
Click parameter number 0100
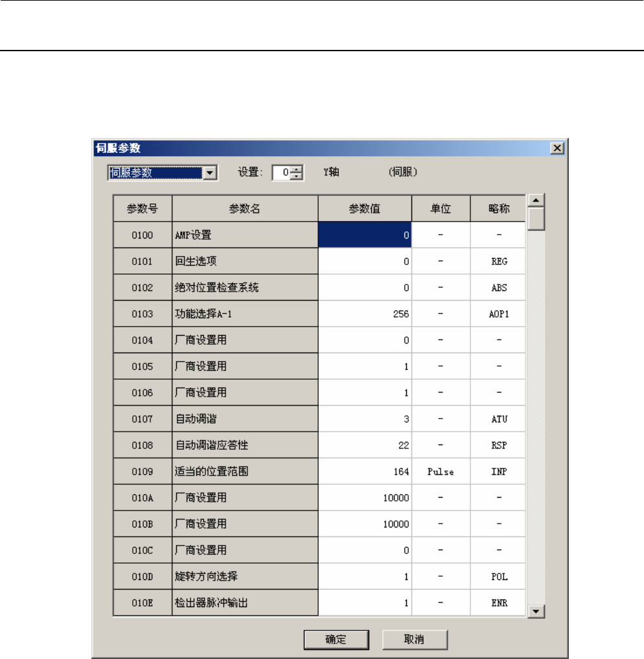143,235
